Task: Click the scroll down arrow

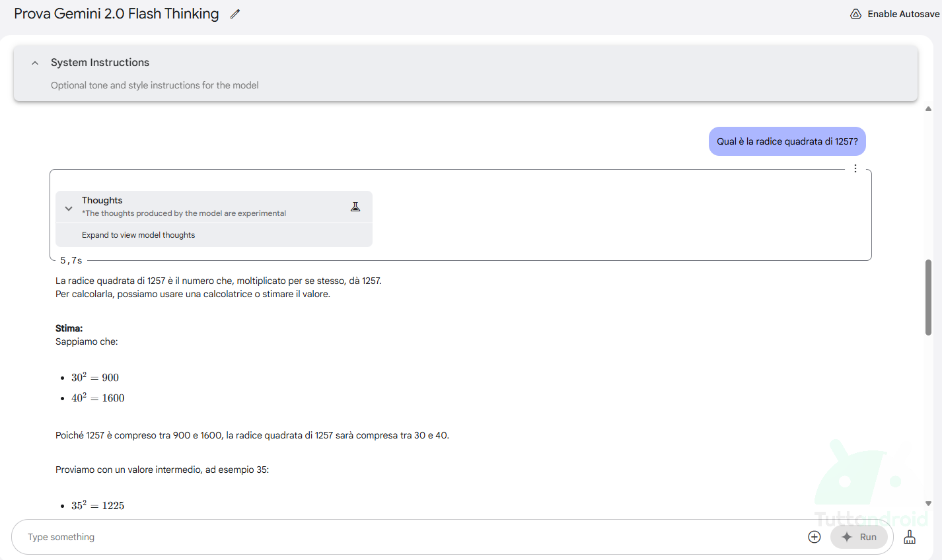Action: 928,503
